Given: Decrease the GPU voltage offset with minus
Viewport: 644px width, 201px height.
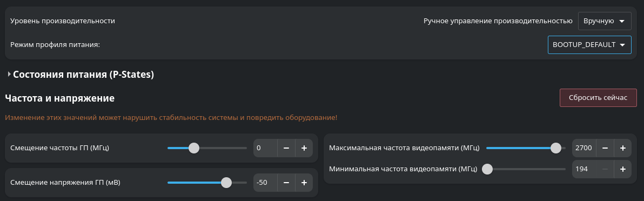Looking at the screenshot, I should tap(286, 183).
